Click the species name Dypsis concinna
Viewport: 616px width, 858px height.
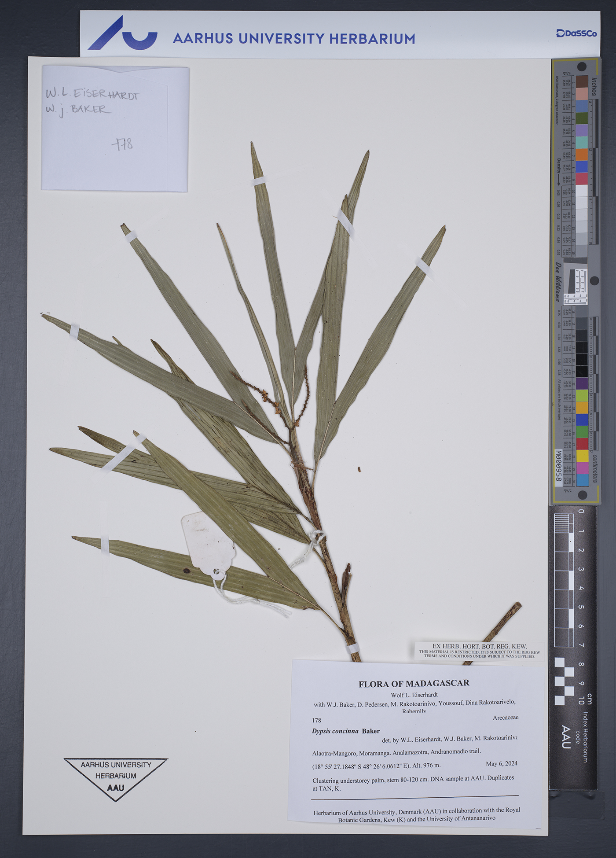tap(335, 731)
